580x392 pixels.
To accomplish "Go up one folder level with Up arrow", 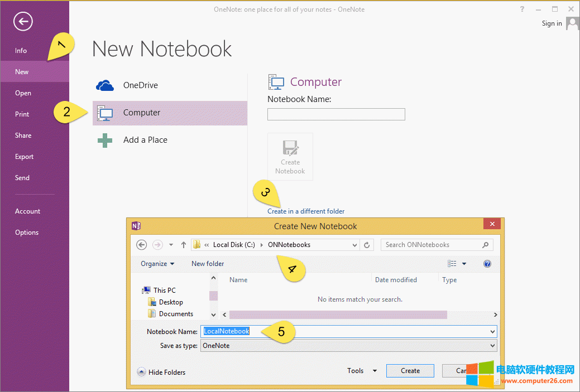I will 183,245.
